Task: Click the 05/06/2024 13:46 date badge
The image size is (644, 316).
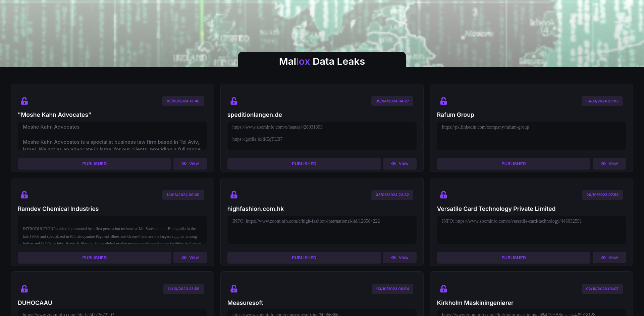Action: (183, 101)
